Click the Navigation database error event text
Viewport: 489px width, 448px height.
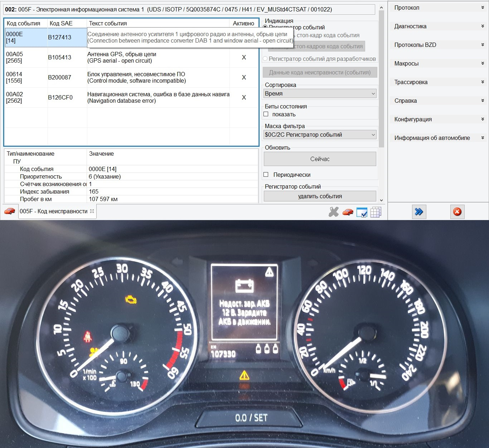click(121, 101)
